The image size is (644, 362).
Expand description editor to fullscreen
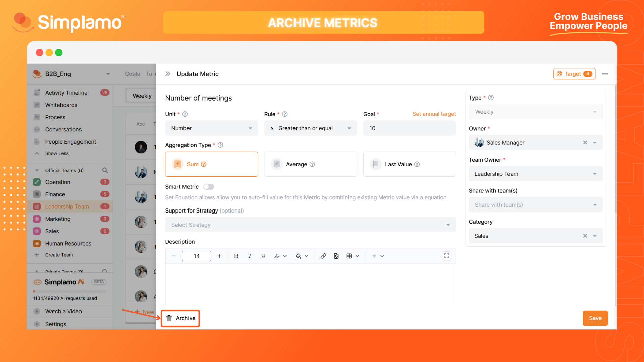click(446, 256)
